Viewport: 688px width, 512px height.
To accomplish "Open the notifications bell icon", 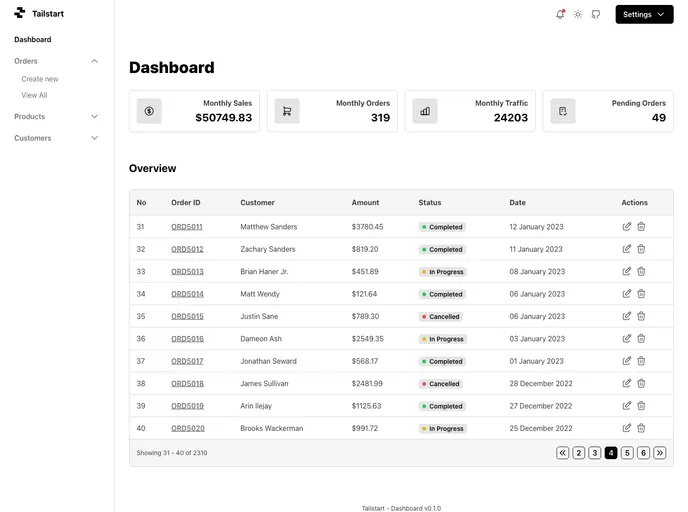I will (x=560, y=14).
